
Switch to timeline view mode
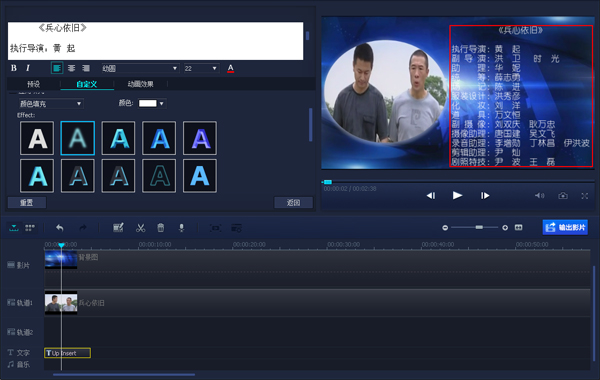(x=14, y=228)
